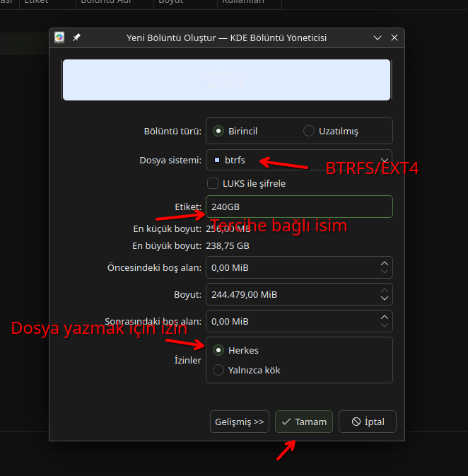The height and width of the screenshot is (476, 468).
Task: Click the Etiket input field with 240GB
Action: pos(299,207)
